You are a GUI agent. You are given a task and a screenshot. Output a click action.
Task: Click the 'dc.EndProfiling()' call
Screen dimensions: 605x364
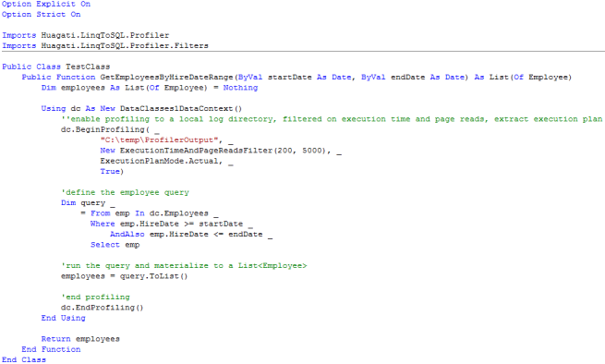point(103,308)
